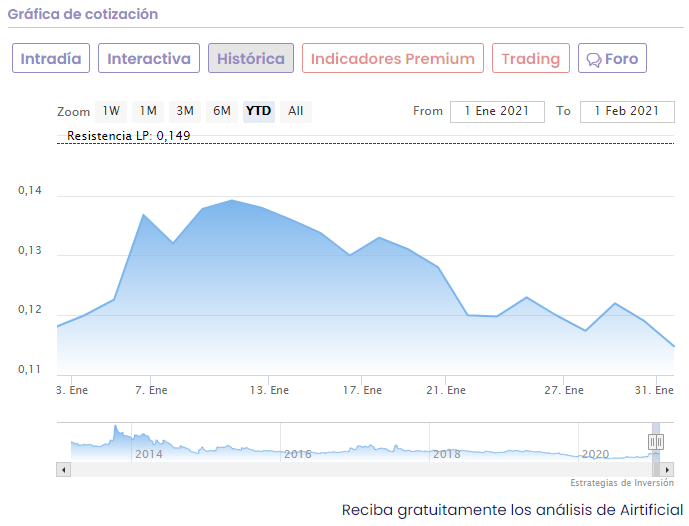689x526 pixels.
Task: Open Indicadores Premium
Action: pyautogui.click(x=393, y=58)
